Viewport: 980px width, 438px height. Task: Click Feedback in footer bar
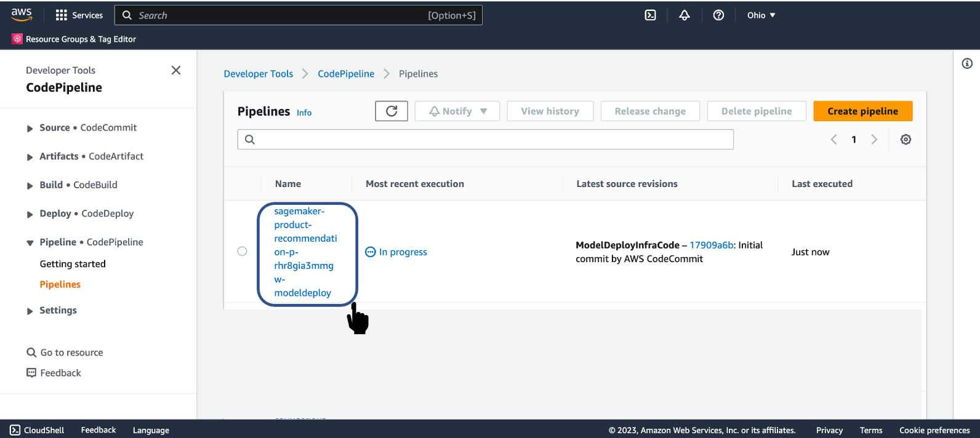point(98,430)
